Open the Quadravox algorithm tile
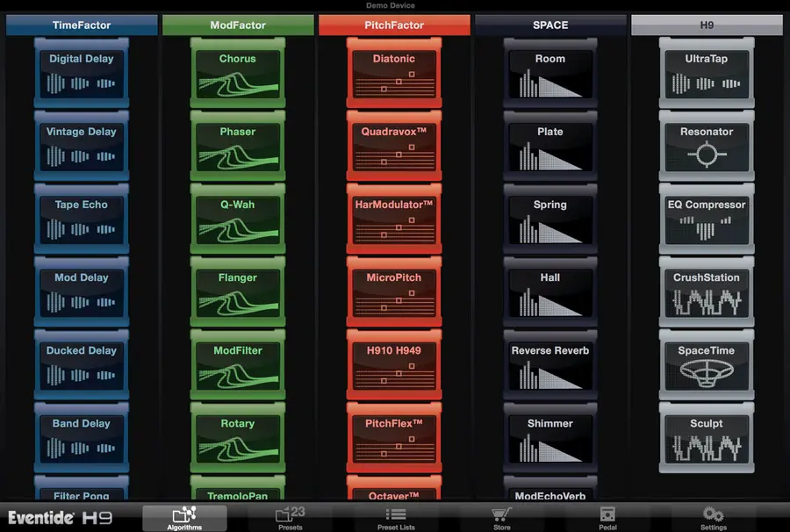790x532 pixels. (394, 146)
